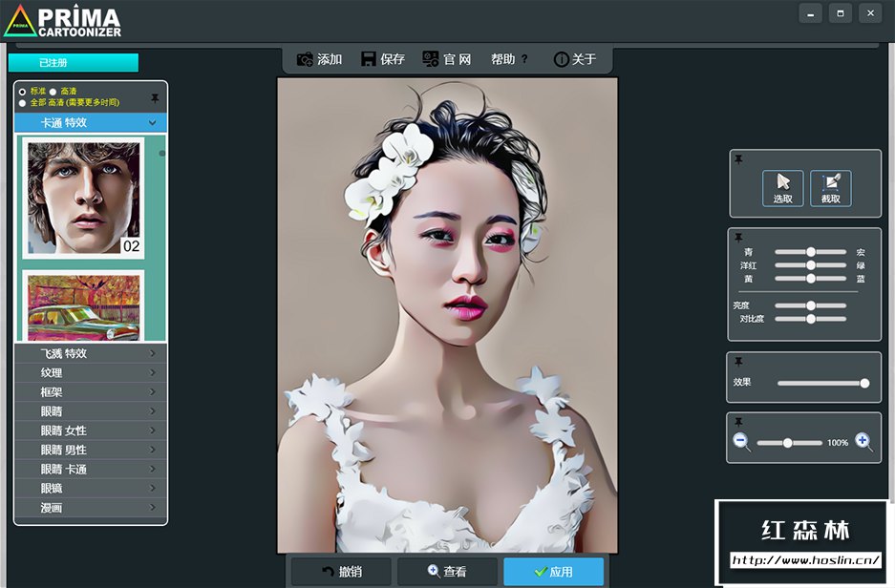The image size is (895, 588).
Task: Choose the cartoon effect 02 portrait thumbnail
Action: click(83, 198)
